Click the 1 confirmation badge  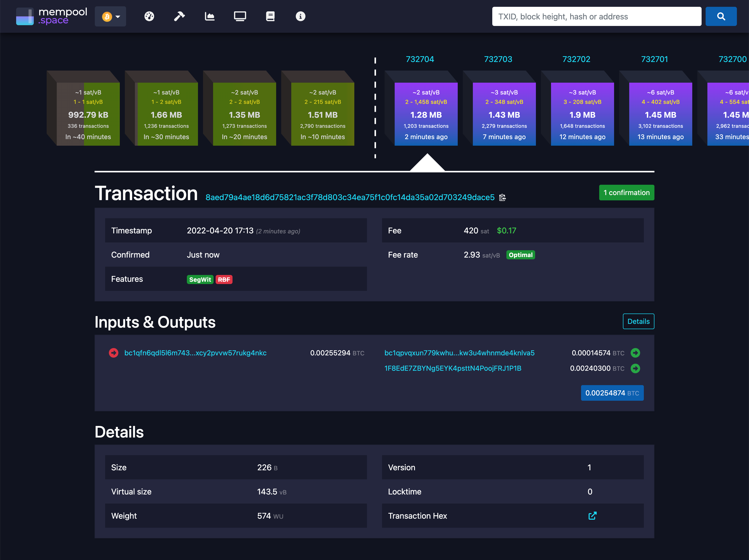[x=626, y=193]
